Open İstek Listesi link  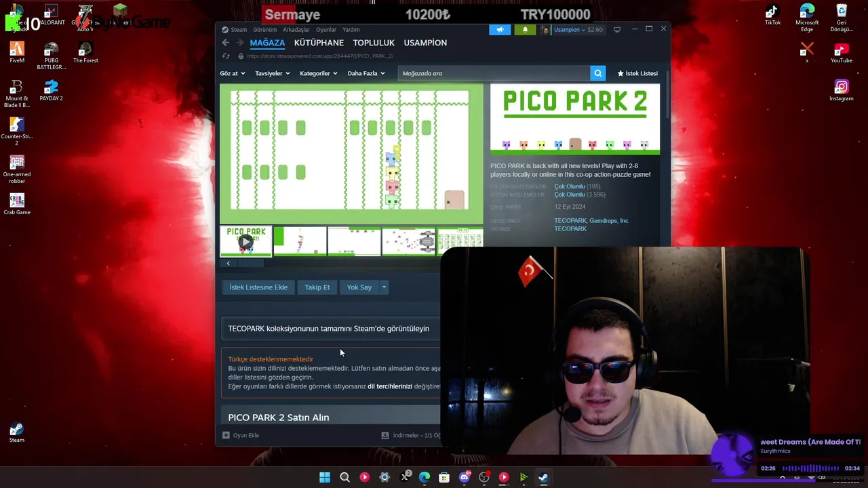point(637,73)
